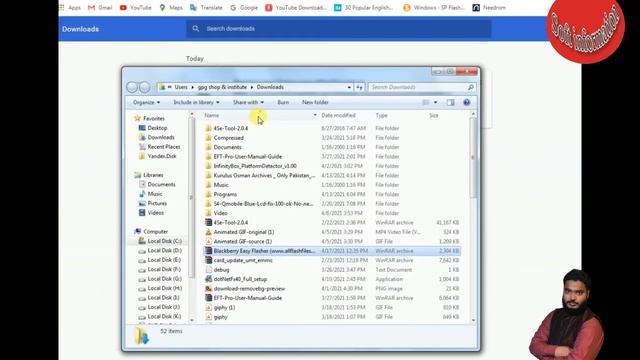Click the giphy (1) GIF file icon
640x360 pixels.
point(209,307)
